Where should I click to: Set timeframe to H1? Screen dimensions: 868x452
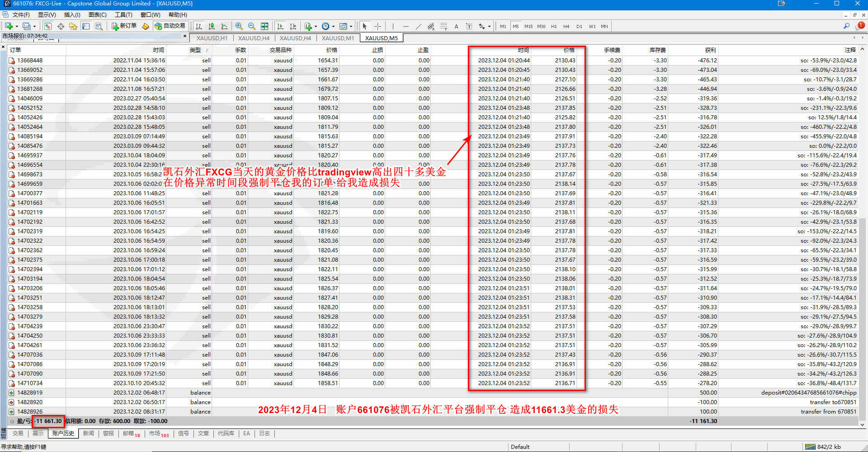tap(554, 26)
